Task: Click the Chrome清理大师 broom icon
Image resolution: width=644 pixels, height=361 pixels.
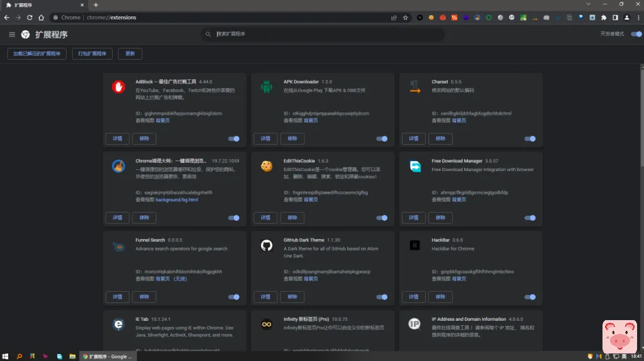Action: [118, 166]
